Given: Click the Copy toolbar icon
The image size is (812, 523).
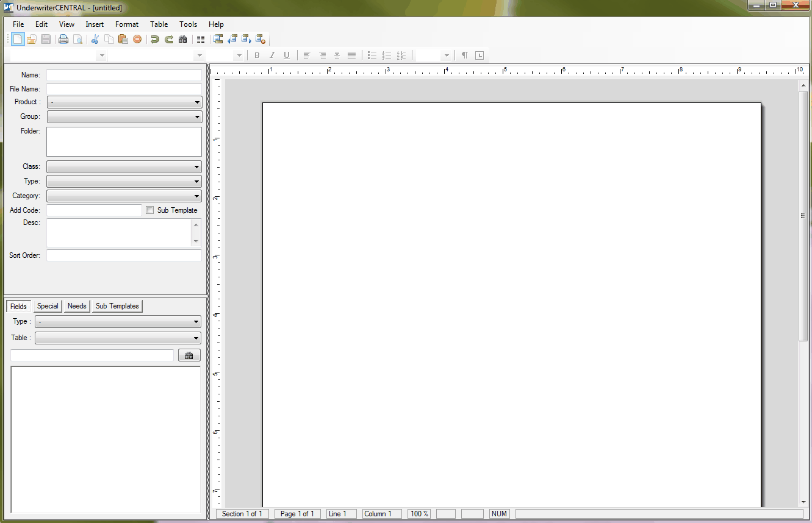Looking at the screenshot, I should pyautogui.click(x=109, y=40).
